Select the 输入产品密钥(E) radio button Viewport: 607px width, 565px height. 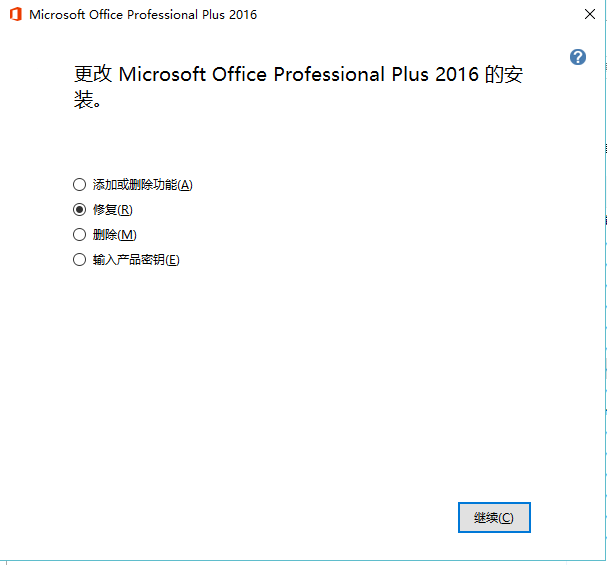click(x=79, y=260)
